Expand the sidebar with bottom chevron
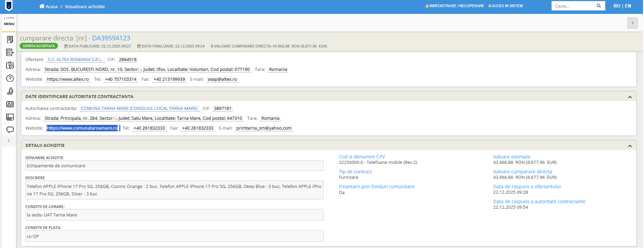644x248 pixels. [x=9, y=141]
